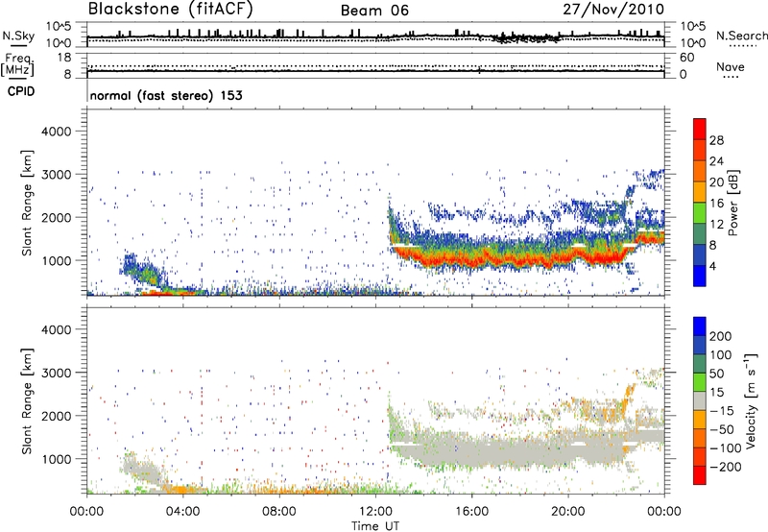Click the '3000' tick of the velocity panel
This screenshot has width=768, height=532.
[56, 373]
